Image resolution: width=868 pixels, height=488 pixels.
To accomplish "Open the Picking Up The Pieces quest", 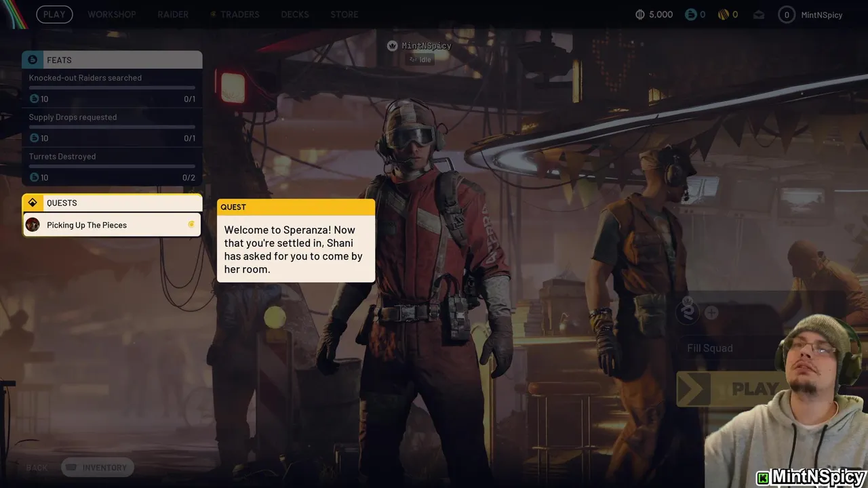I will pyautogui.click(x=112, y=225).
